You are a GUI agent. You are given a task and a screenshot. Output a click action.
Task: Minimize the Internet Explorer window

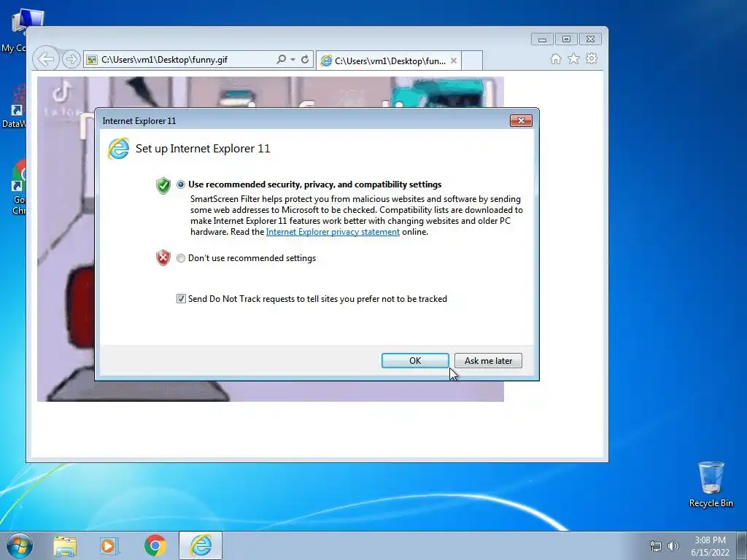[x=542, y=39]
